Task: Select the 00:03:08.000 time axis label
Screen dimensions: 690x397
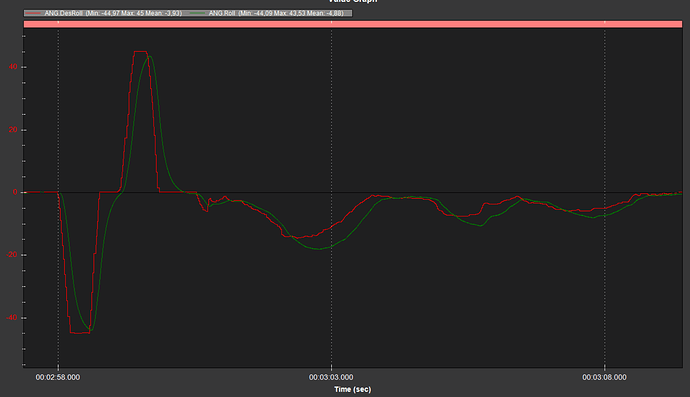Action: (x=604, y=377)
